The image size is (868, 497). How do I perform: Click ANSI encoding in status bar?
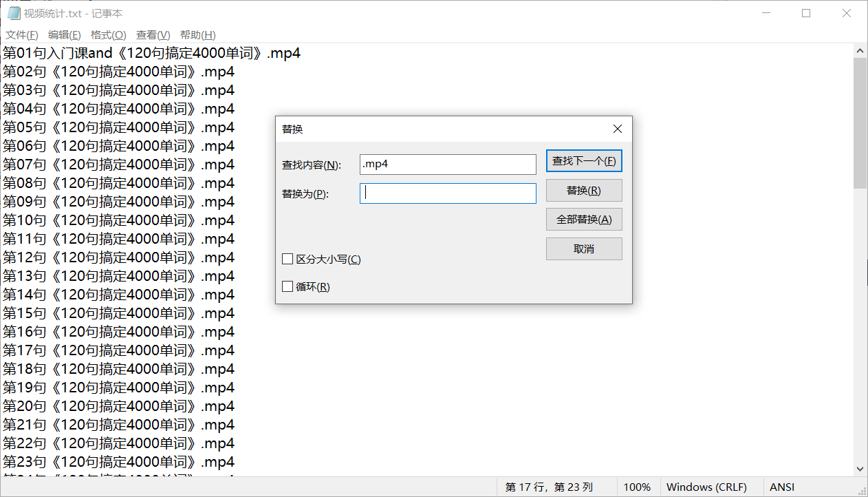[x=782, y=487]
